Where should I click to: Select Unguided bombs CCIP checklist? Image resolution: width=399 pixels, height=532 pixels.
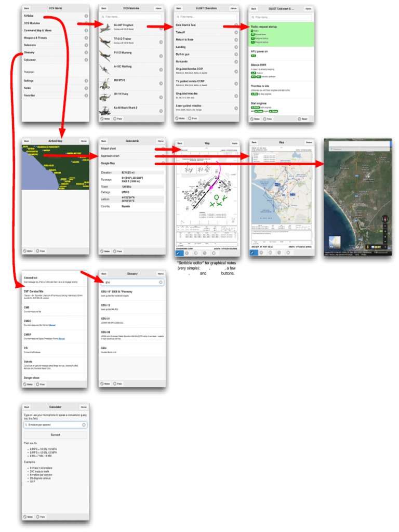pyautogui.click(x=206, y=71)
